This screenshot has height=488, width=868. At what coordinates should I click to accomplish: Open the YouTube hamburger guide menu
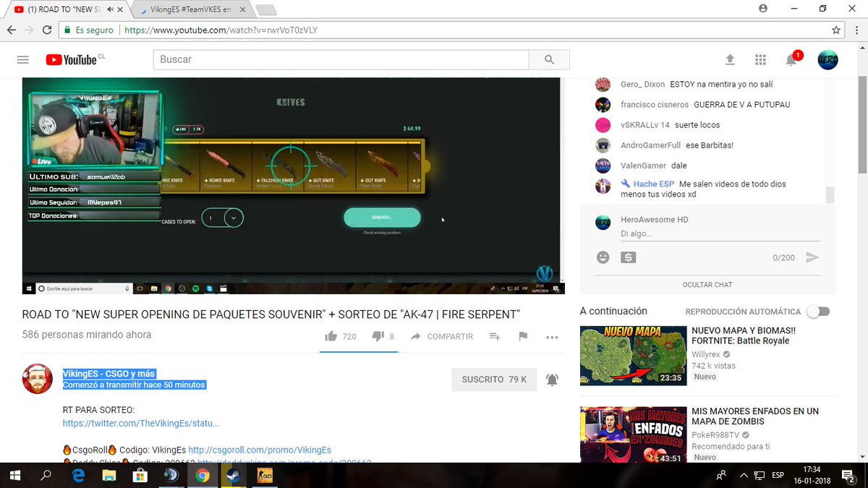(x=23, y=60)
